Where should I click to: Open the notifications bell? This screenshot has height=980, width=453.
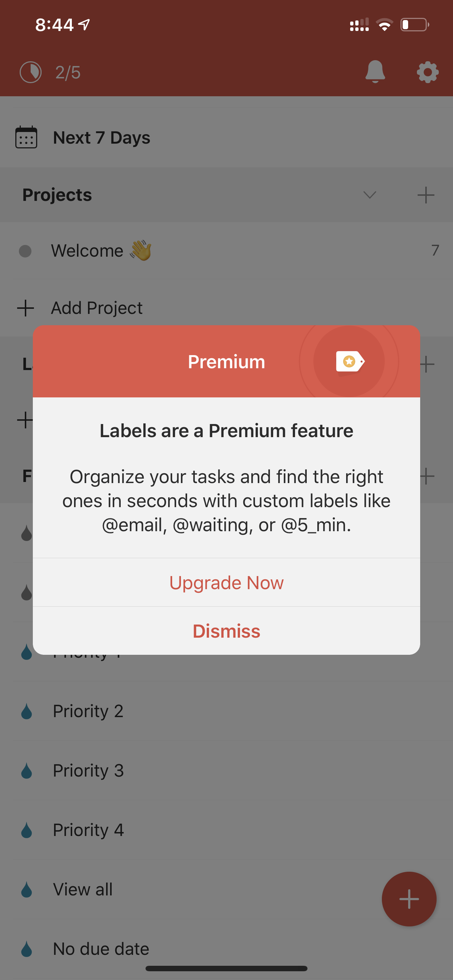pos(375,71)
